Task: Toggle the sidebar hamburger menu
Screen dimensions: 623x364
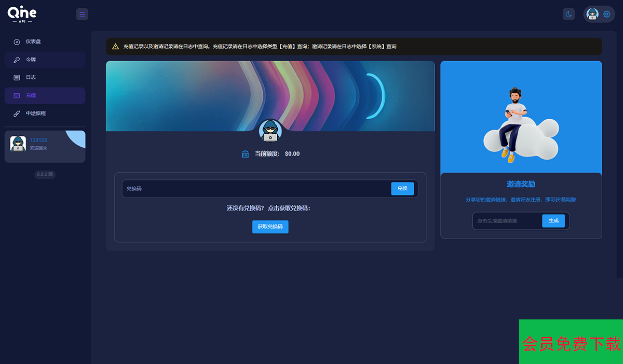Action: pyautogui.click(x=82, y=14)
